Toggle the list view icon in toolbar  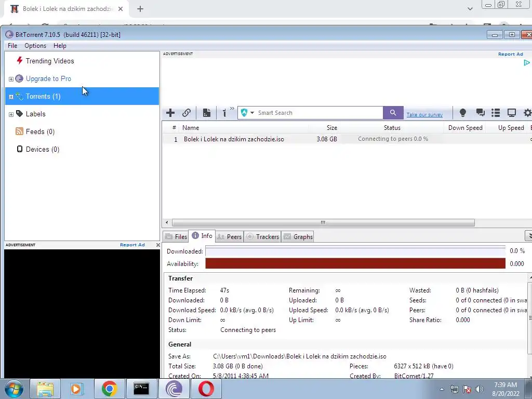pyautogui.click(x=496, y=113)
